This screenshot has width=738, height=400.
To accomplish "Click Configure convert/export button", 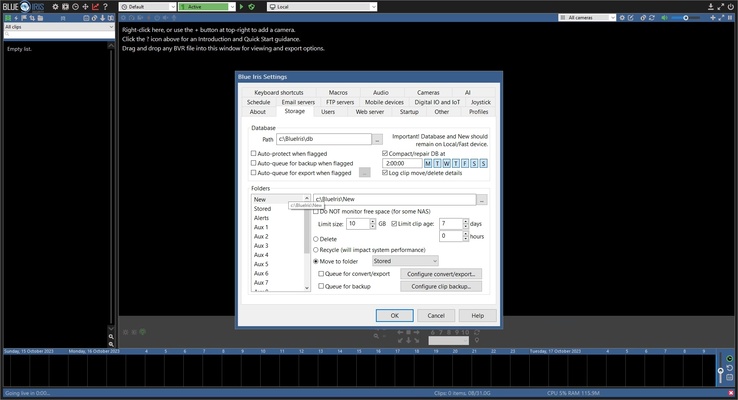I will point(441,273).
